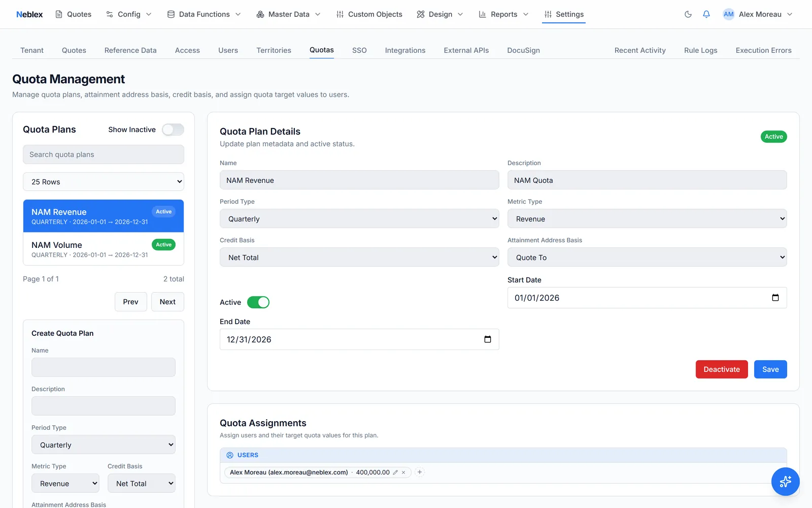Image resolution: width=812 pixels, height=508 pixels.
Task: Click Description field in Create Quota Plan
Action: click(x=104, y=406)
